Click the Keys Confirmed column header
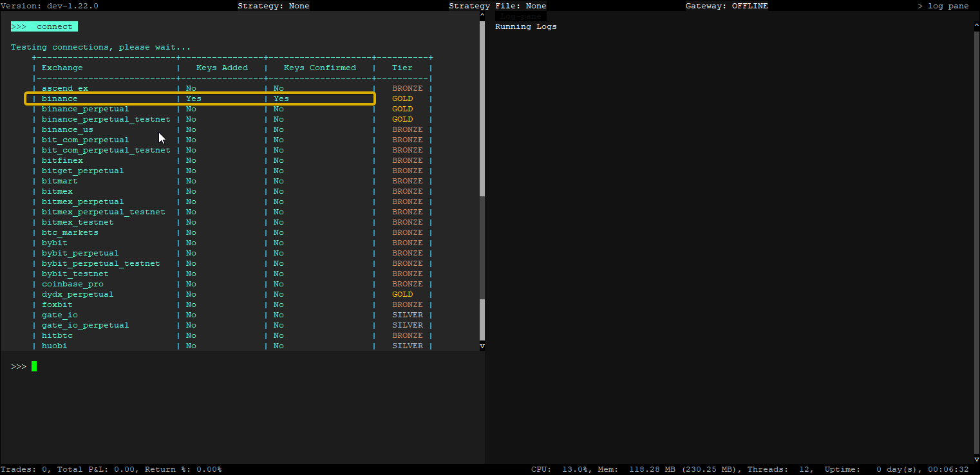Screen dimensions: 980x475 (319, 68)
